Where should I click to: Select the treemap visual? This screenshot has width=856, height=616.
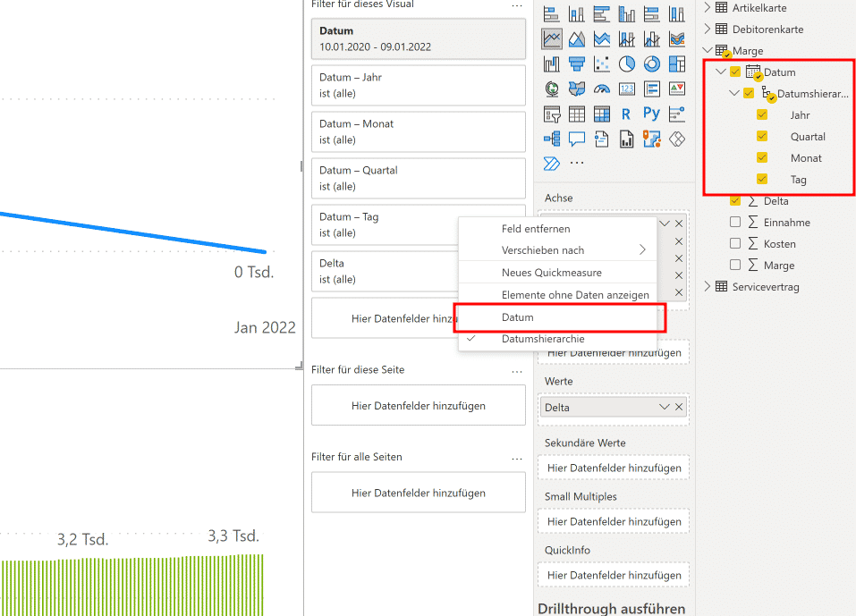coord(677,63)
